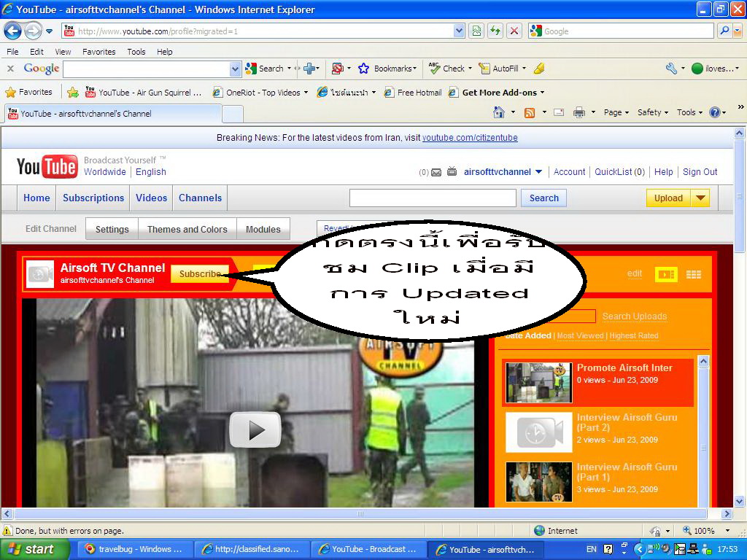Open the View menu

click(63, 52)
